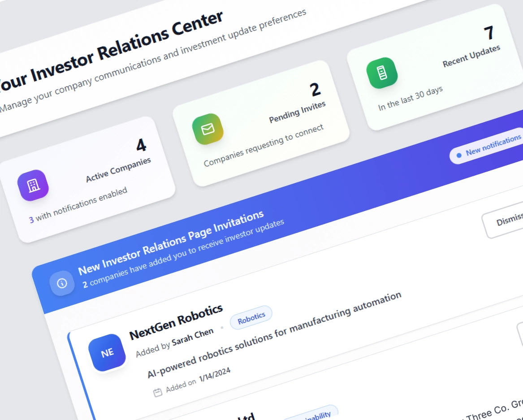Image resolution: width=523 pixels, height=420 pixels.
Task: Click the envelope icon on Pending Invites
Action: (207, 129)
